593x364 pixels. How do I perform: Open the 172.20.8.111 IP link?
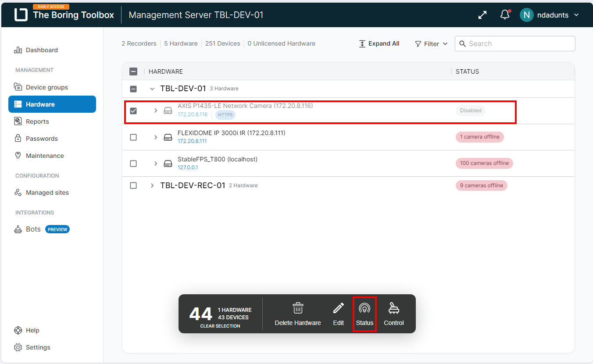click(192, 141)
